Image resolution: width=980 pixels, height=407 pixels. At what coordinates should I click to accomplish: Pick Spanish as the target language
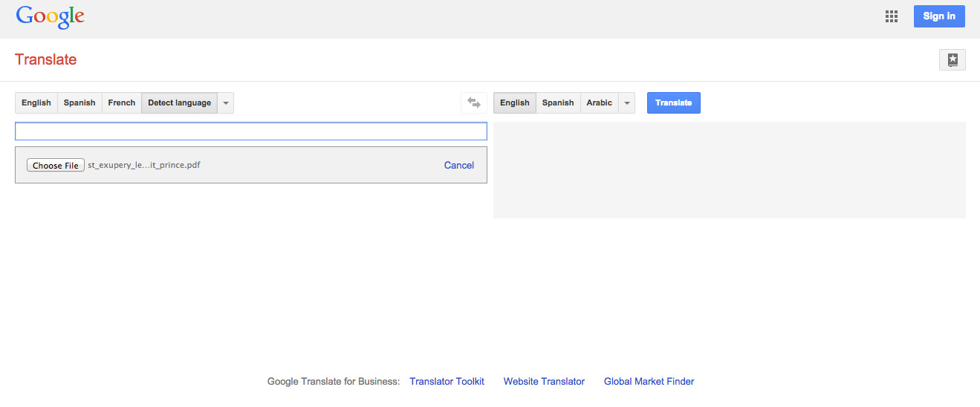point(557,103)
